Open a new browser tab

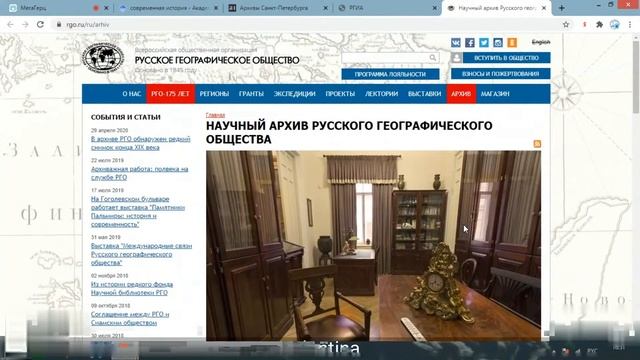562,8
